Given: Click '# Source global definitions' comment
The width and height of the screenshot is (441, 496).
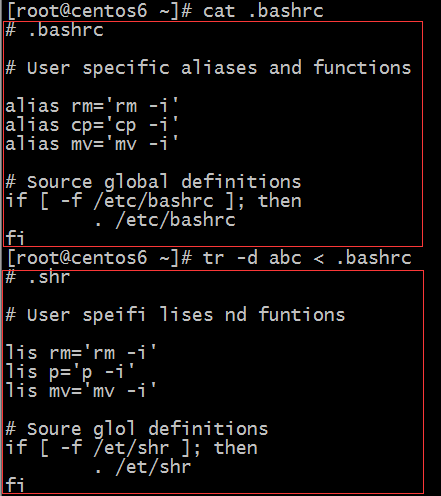Looking at the screenshot, I should 153,182.
